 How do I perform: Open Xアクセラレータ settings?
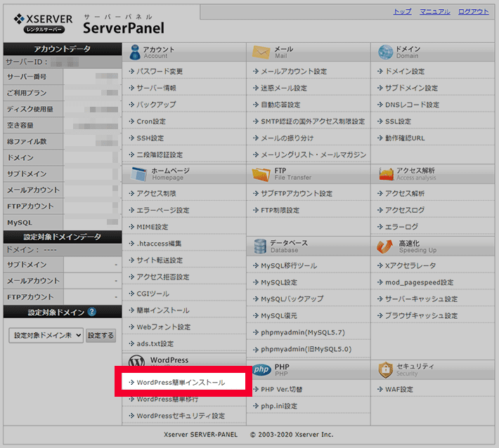(x=410, y=265)
